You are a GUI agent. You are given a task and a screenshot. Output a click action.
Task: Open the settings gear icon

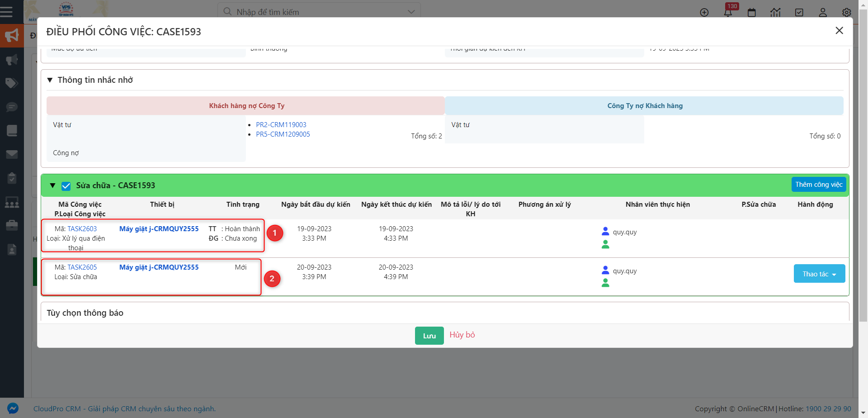pos(847,12)
